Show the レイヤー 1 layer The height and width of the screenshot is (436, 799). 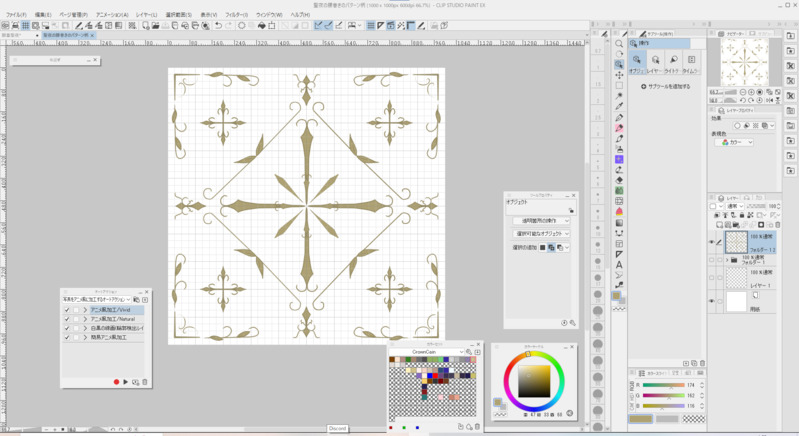point(712,278)
